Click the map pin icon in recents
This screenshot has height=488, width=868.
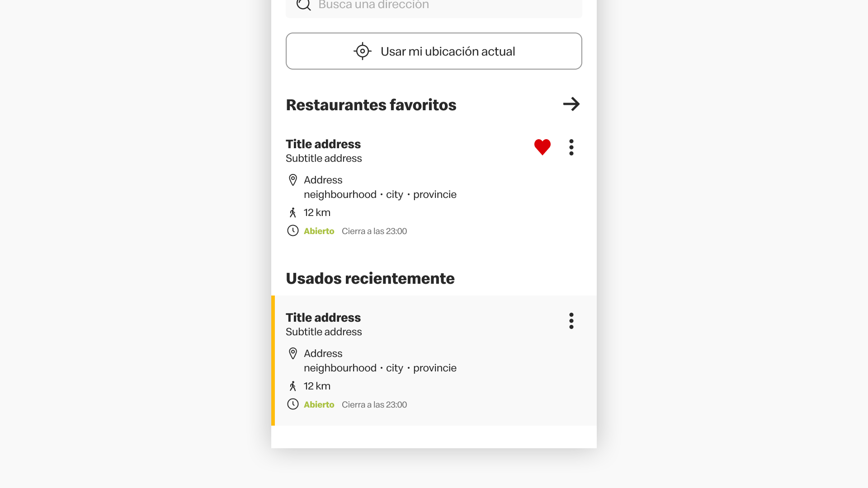[x=293, y=353]
